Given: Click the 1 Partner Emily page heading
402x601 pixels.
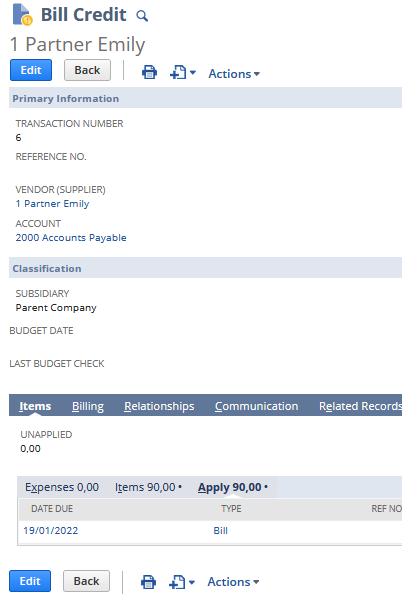Looking at the screenshot, I should tap(77, 44).
